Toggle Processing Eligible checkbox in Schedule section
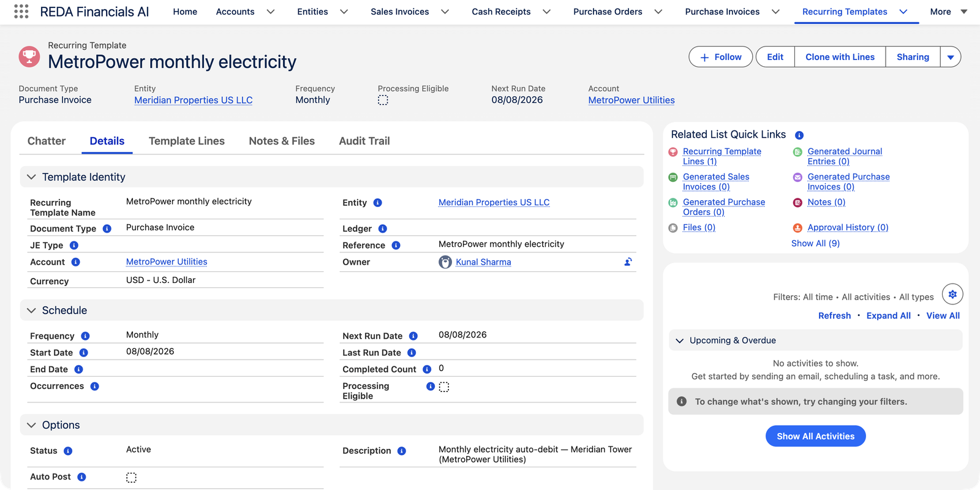 [x=444, y=387]
